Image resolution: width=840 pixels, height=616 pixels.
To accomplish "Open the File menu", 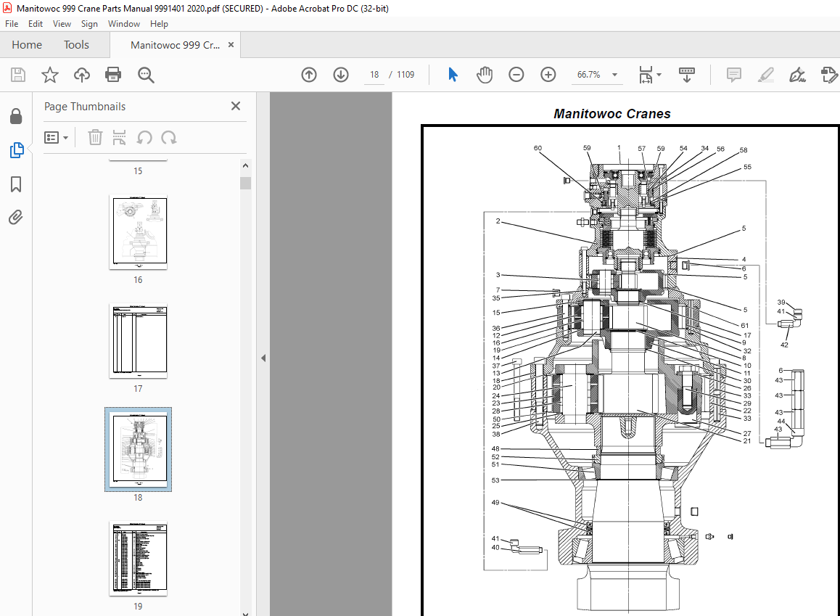I will (x=12, y=23).
